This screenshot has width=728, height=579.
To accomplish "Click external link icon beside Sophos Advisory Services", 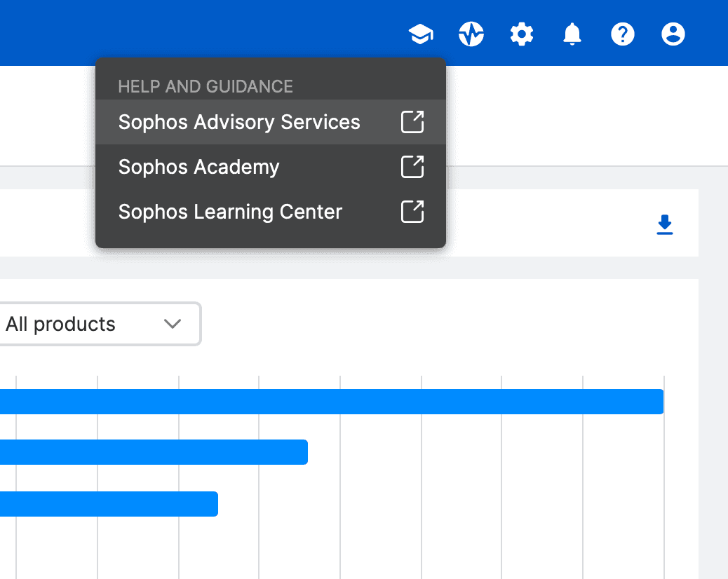I will (412, 122).
